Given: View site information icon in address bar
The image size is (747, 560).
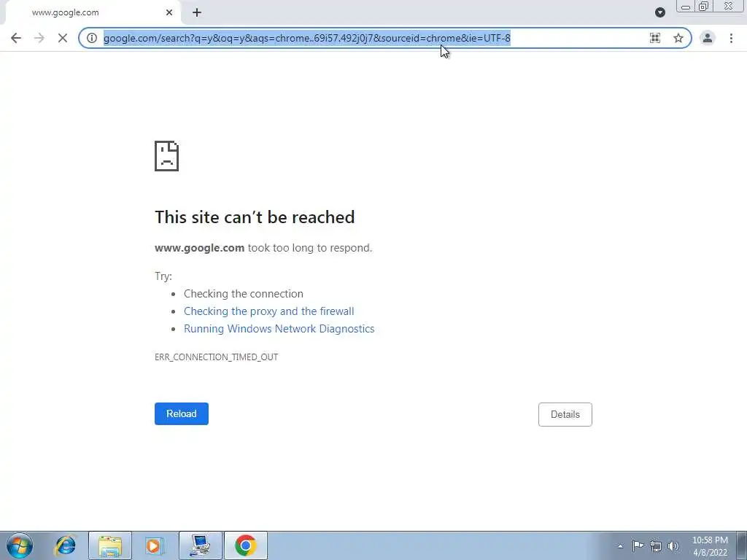Looking at the screenshot, I should click(92, 38).
